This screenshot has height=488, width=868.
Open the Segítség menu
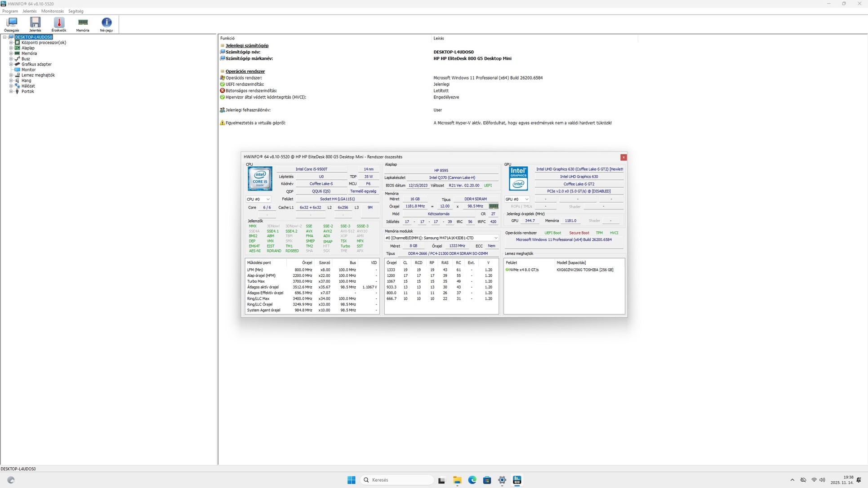point(76,11)
